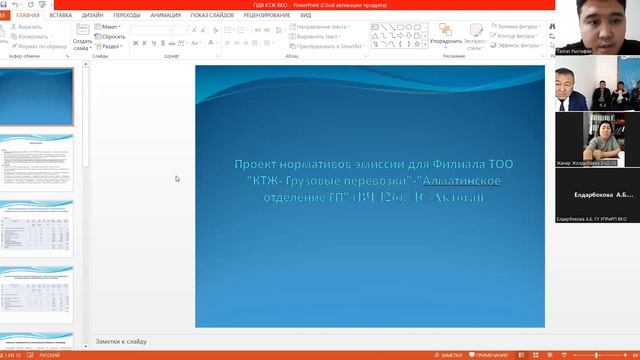This screenshot has height=360, width=640.
Task: Select the star shape in shapes gallery
Action: tap(417, 44)
